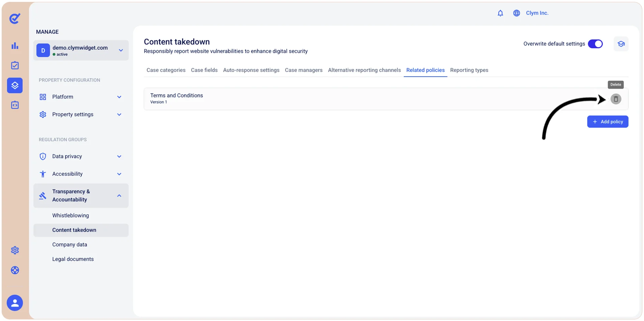Select Content takedown in sidebar

(81, 230)
